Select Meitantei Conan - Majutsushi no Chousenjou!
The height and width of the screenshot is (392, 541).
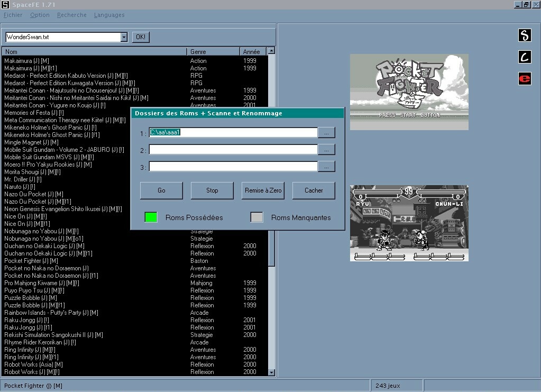coord(135,90)
